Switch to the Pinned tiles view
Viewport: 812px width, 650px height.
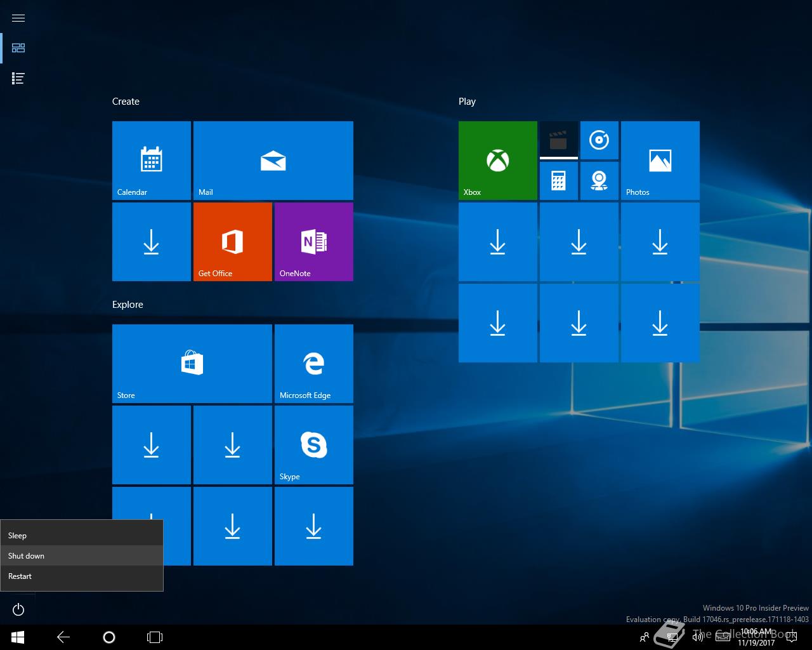coord(18,48)
